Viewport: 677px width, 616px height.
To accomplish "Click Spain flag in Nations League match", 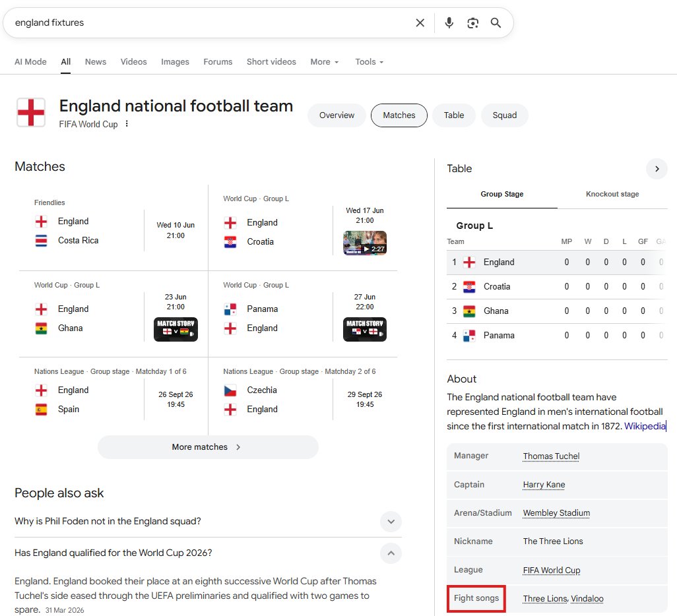I will tap(41, 409).
